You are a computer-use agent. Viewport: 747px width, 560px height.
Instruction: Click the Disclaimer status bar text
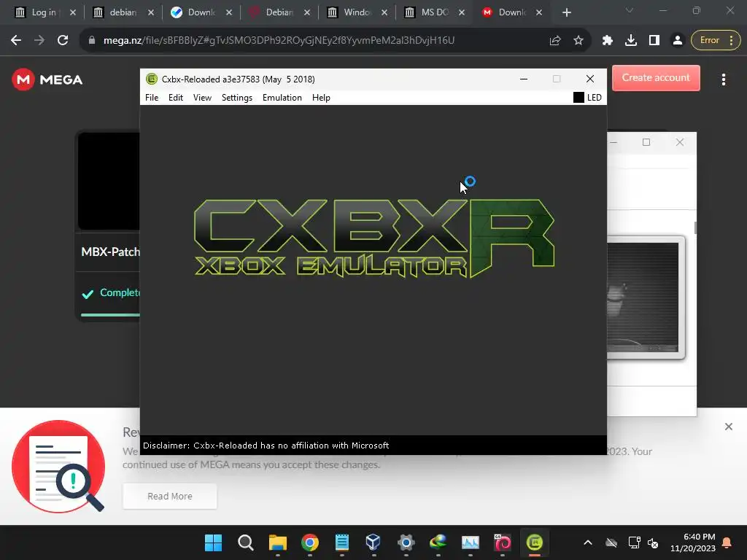(x=266, y=446)
